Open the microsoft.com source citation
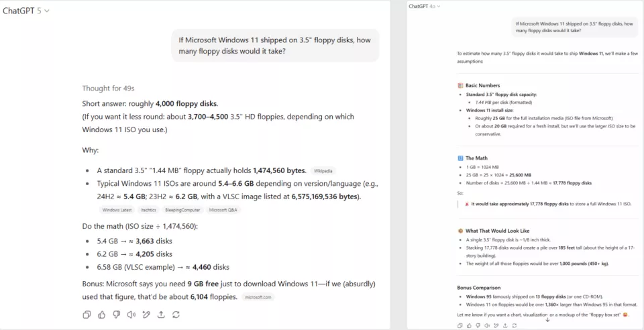Image resolution: width=644 pixels, height=330 pixels. pyautogui.click(x=259, y=297)
